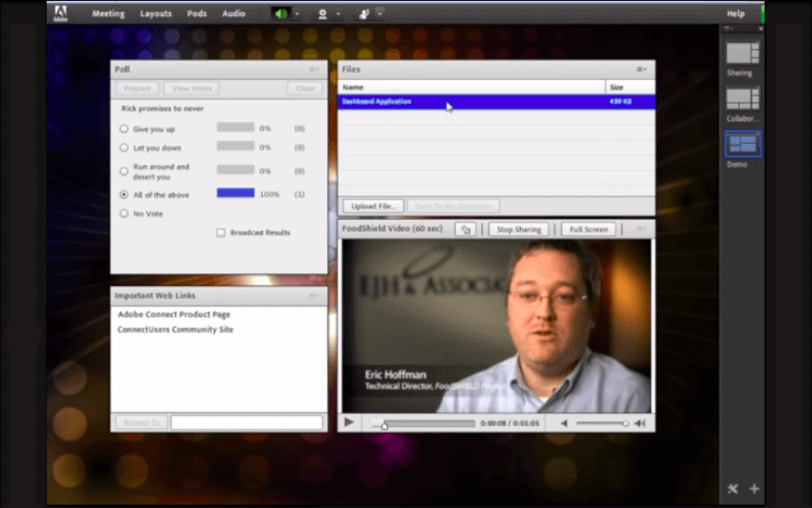Screen dimensions: 812x508
Task: Open the Help menu
Action: pos(735,14)
